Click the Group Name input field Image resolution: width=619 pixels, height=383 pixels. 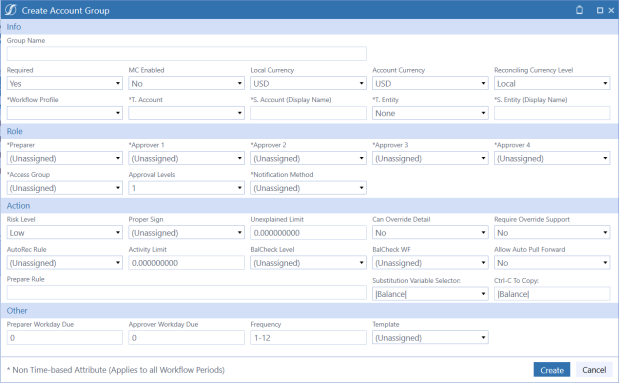click(x=186, y=54)
